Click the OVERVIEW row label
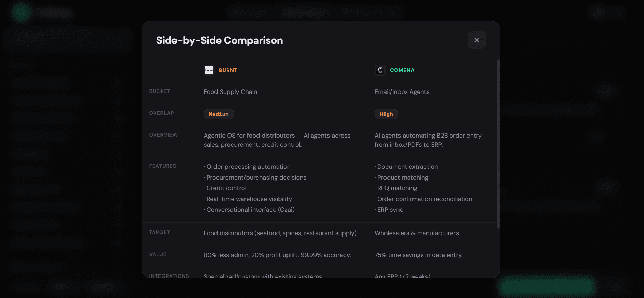Image resolution: width=644 pixels, height=298 pixels. [x=163, y=135]
